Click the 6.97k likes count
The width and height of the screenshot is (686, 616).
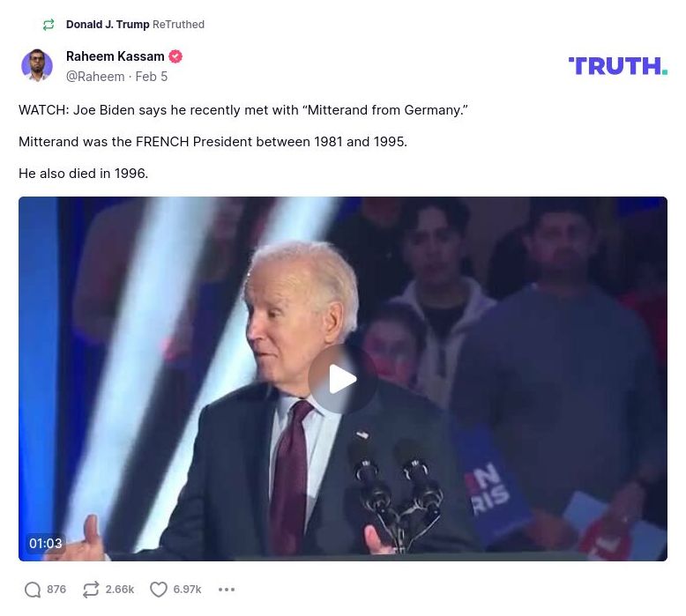tap(187, 590)
